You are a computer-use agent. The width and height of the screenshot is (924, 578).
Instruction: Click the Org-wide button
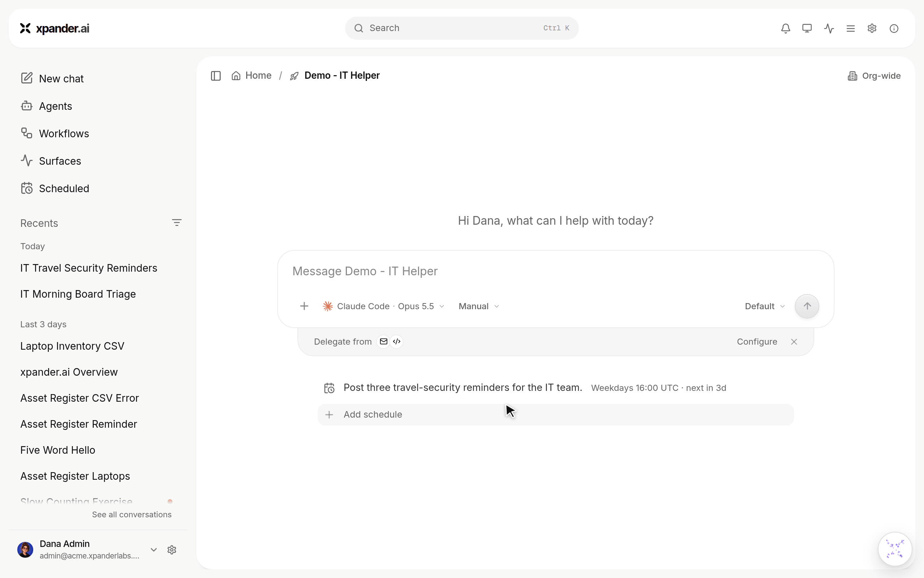874,76
